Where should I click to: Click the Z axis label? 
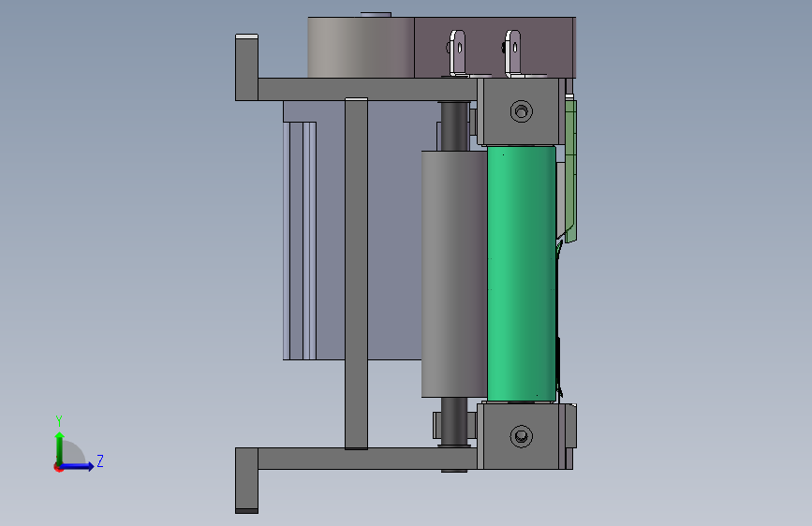click(x=100, y=460)
